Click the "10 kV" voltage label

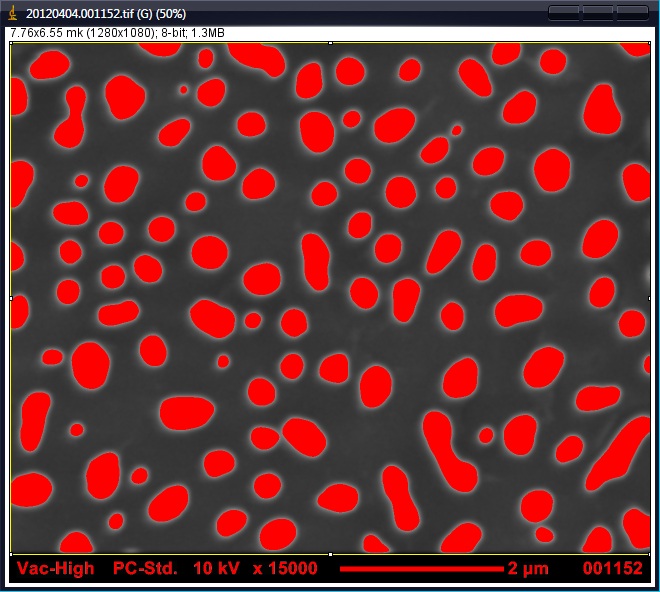tap(216, 568)
